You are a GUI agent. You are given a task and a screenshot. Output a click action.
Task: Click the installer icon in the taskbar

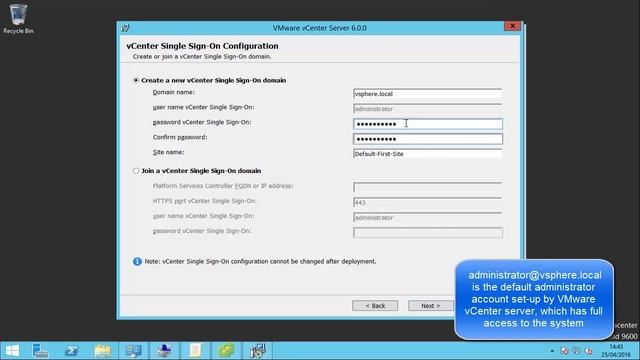coord(258,351)
